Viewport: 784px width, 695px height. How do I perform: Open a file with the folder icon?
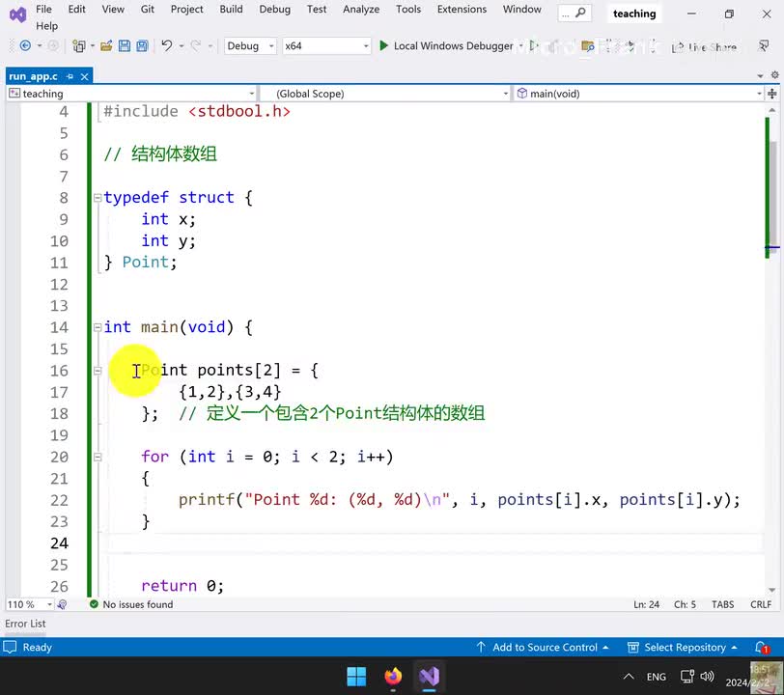106,46
